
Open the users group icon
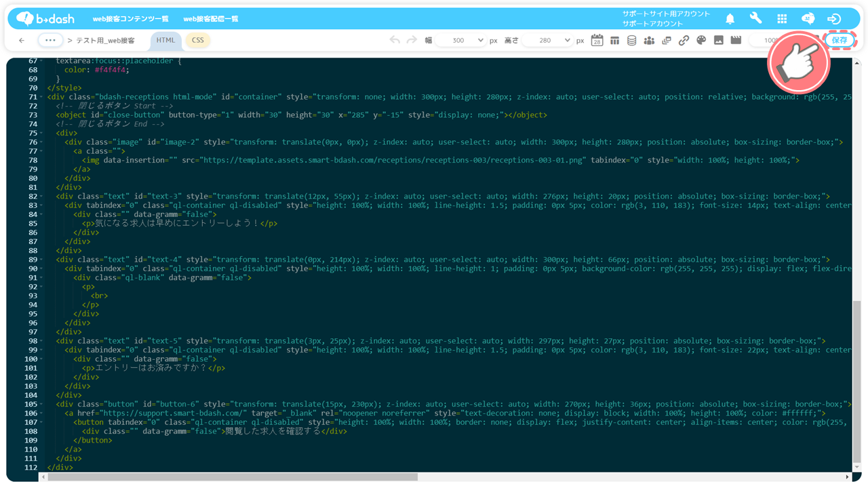[x=649, y=41]
